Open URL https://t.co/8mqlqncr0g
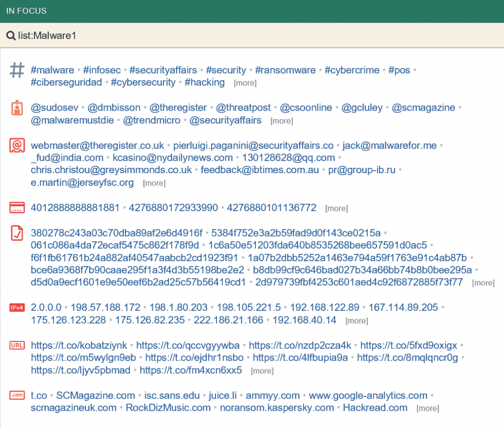The width and height of the screenshot is (504, 429). pos(408,357)
